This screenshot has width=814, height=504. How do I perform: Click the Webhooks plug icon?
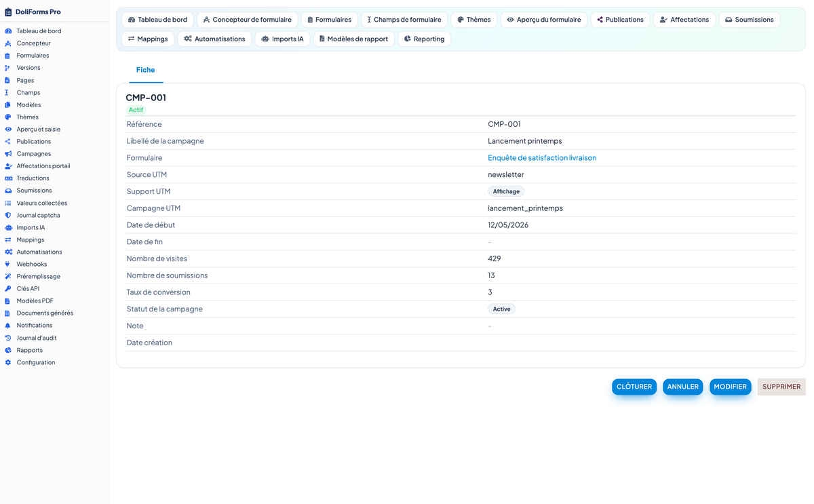coord(8,264)
